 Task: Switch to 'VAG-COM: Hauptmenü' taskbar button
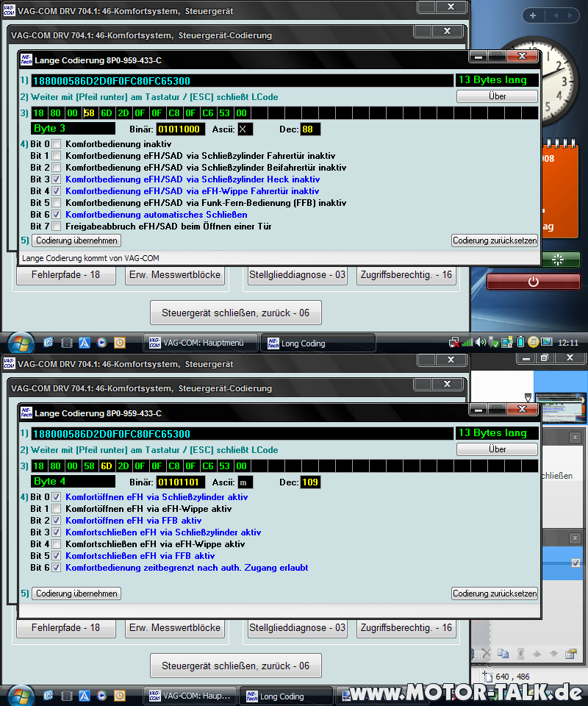pos(200,343)
